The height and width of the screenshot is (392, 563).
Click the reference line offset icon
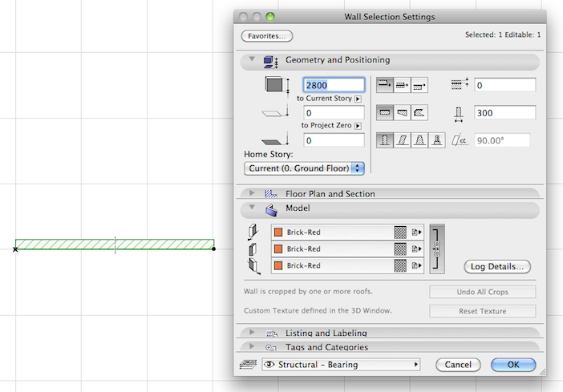click(460, 83)
